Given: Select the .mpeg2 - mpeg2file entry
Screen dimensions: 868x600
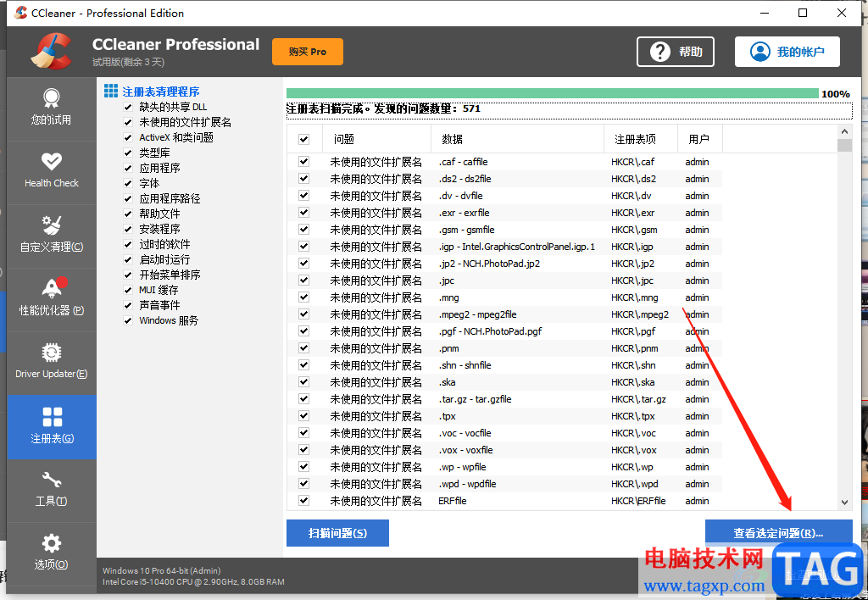Looking at the screenshot, I should (x=477, y=314).
